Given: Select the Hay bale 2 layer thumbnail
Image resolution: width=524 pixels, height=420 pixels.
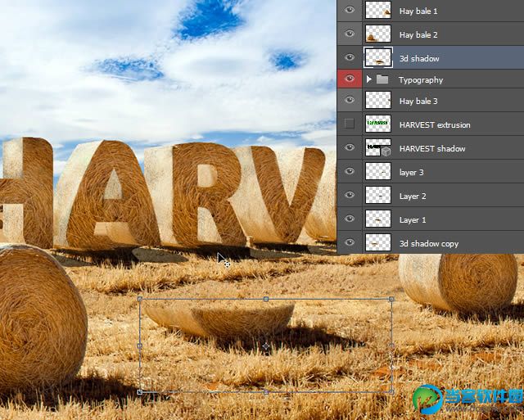Looking at the screenshot, I should point(378,34).
